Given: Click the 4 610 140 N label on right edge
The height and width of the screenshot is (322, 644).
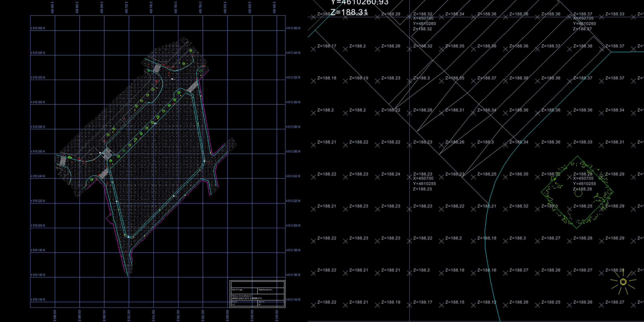Looking at the screenshot, I should (293, 300).
